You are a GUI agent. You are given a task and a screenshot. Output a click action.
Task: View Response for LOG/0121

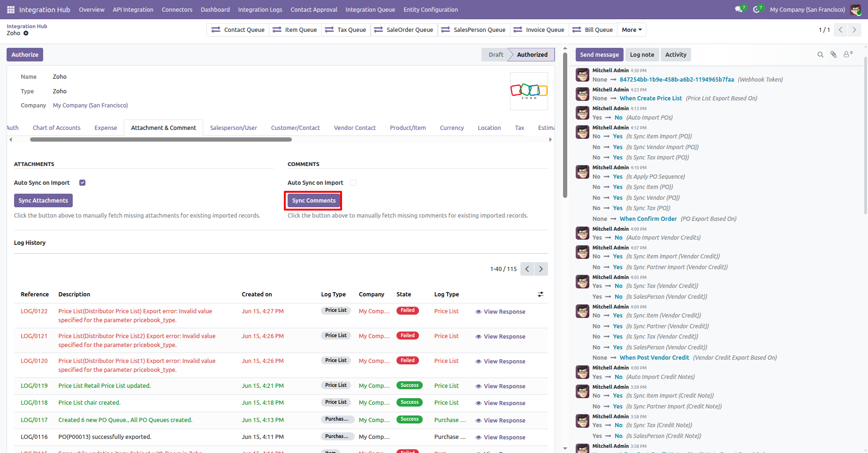(500, 337)
